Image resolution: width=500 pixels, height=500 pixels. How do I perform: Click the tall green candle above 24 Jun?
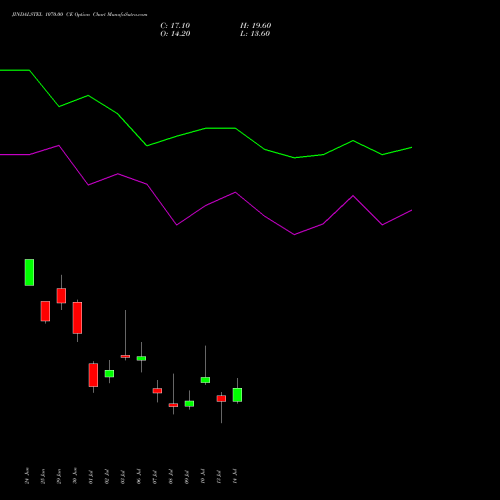click(29, 272)
